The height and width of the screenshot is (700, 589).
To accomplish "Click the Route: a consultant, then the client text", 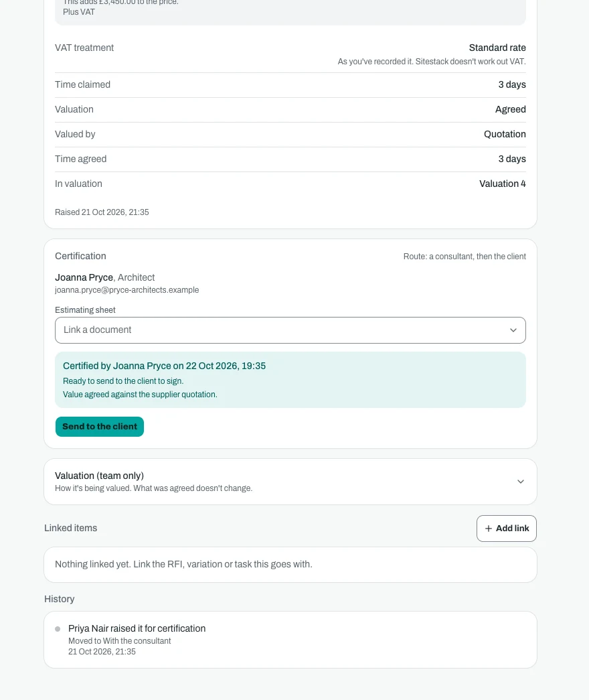I will click(465, 257).
